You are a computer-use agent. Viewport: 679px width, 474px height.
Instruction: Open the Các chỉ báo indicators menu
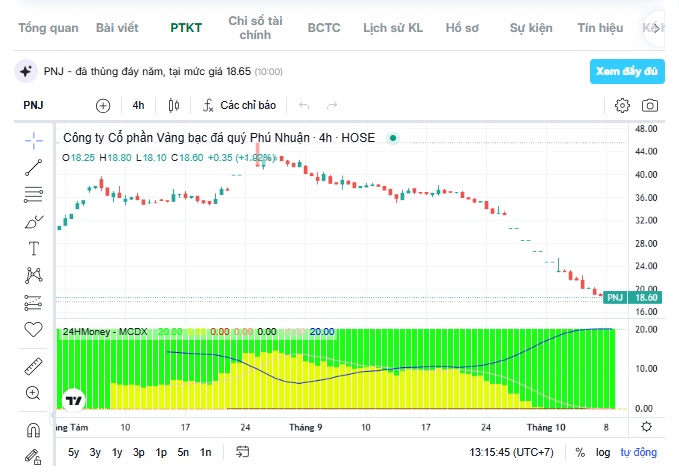pos(239,105)
